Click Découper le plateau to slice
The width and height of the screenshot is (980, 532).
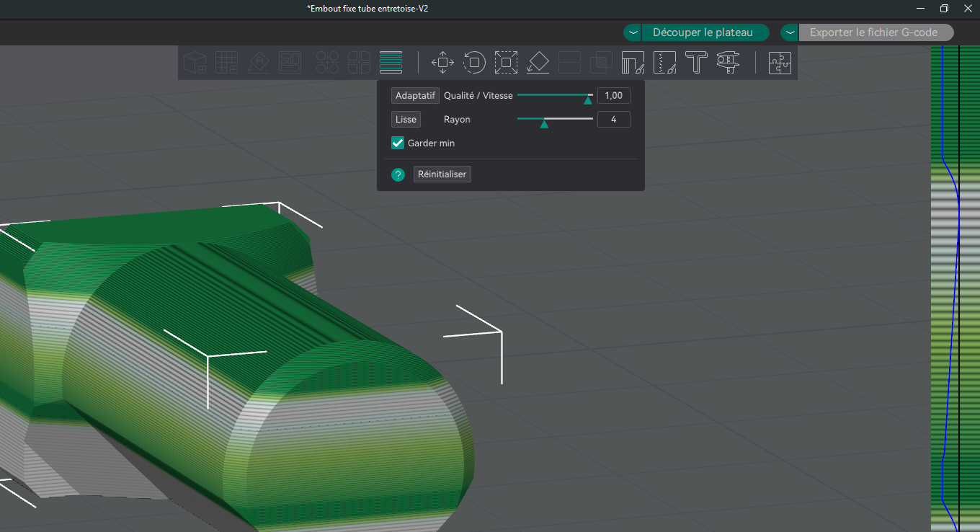703,32
